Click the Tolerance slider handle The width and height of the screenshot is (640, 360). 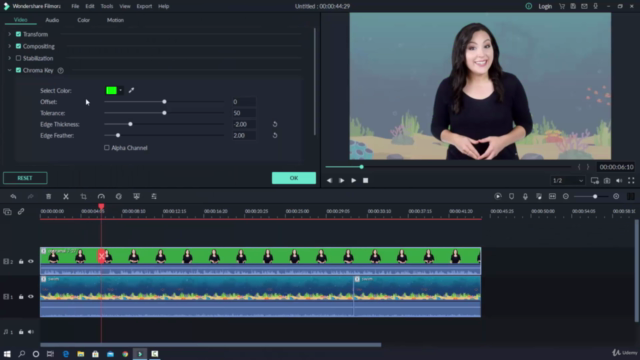[x=164, y=113]
